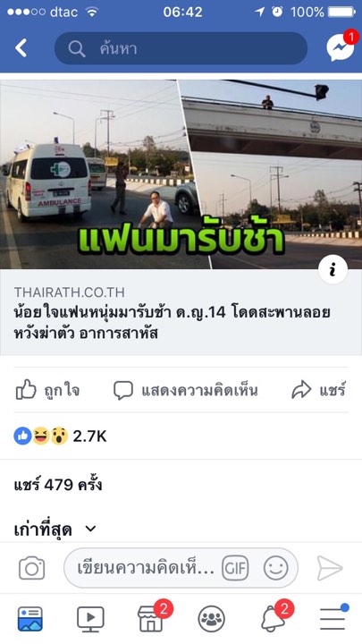Tap แสดงความคิดเห็น comment button
The width and height of the screenshot is (362, 644).
click(x=186, y=390)
